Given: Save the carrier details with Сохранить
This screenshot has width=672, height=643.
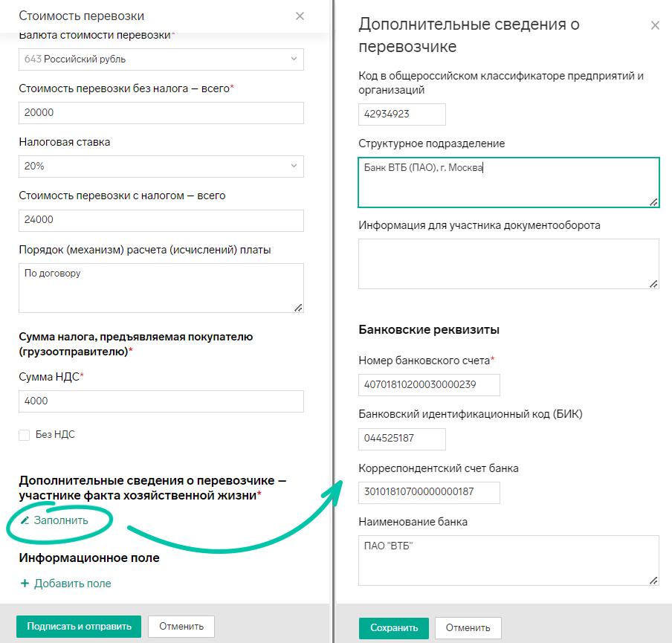Looking at the screenshot, I should [394, 628].
